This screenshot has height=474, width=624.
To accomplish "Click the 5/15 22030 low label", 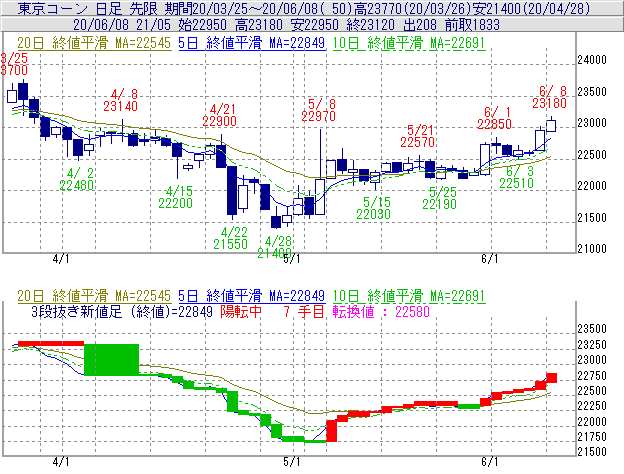I will click(x=373, y=208).
